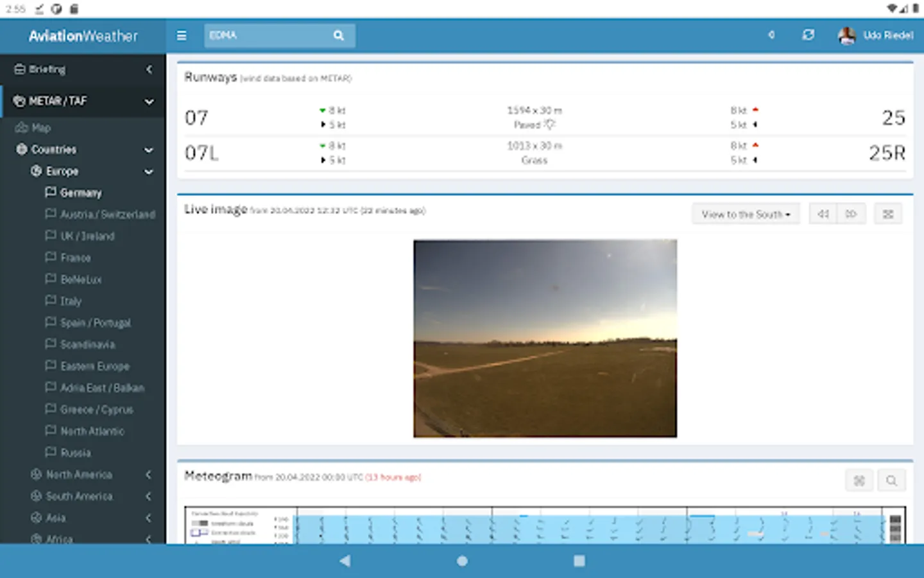Open the Map menu item

40,128
